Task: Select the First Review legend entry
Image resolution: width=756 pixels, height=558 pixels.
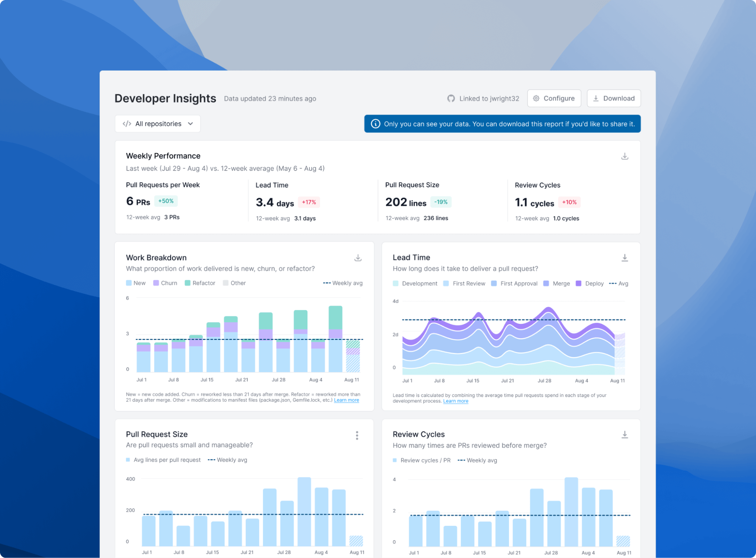Action: (x=464, y=283)
